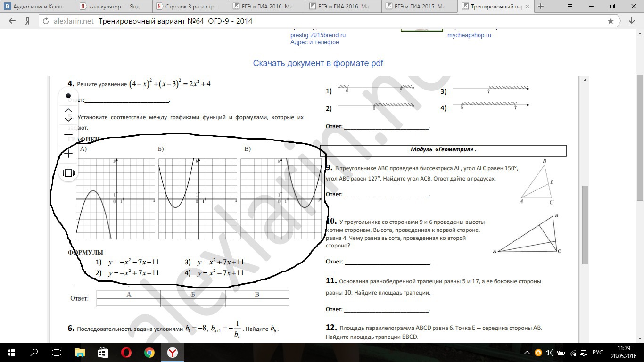Image resolution: width=644 pixels, height=362 pixels.
Task: Expand the hidden system tray icons
Action: (x=527, y=353)
